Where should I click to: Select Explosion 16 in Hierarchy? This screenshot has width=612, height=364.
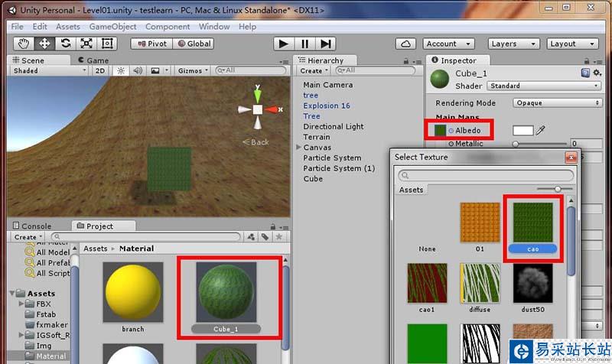[327, 106]
